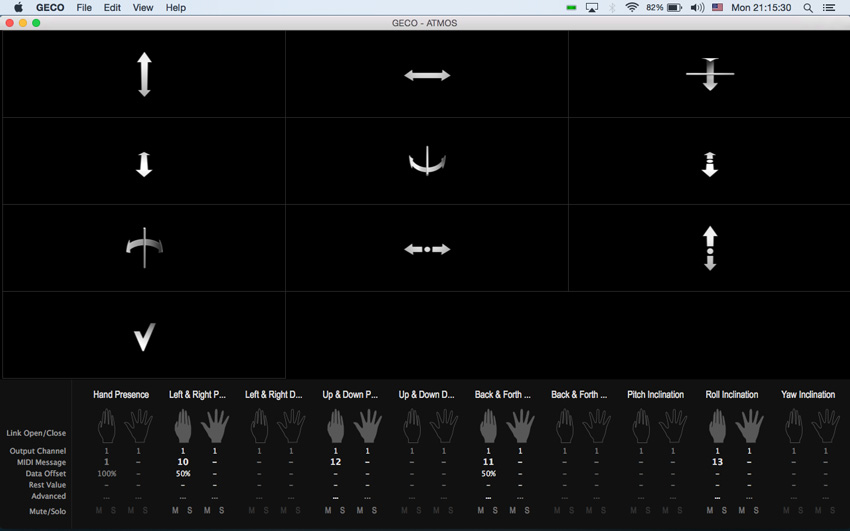850x531 pixels.
Task: Click the open hand under Hand Presence
Action: (x=138, y=426)
